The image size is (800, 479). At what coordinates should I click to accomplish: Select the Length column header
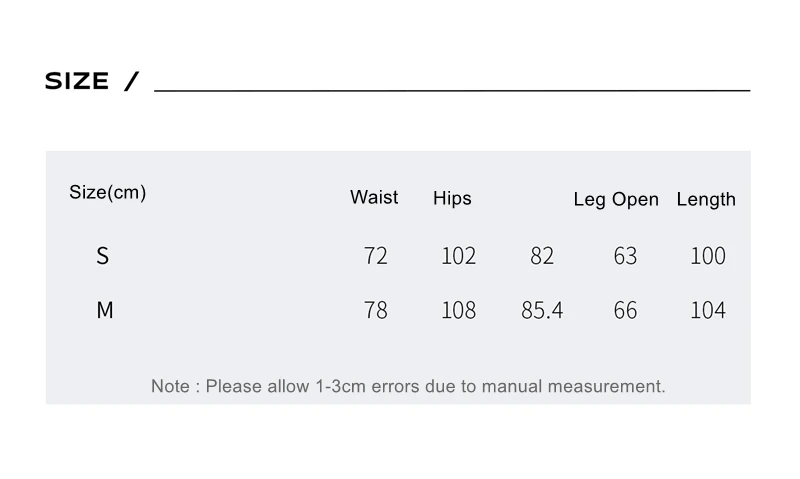[706, 199]
